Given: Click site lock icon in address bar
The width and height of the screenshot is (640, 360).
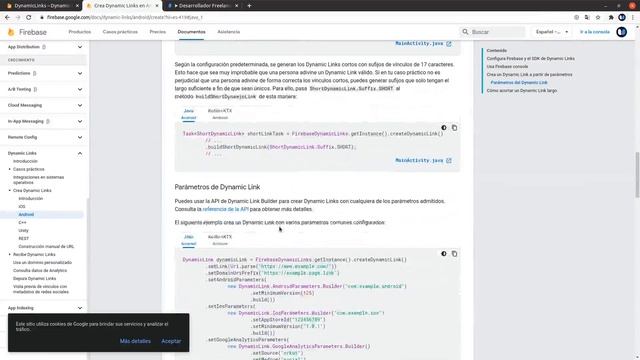Looking at the screenshot, I should pos(42,17).
